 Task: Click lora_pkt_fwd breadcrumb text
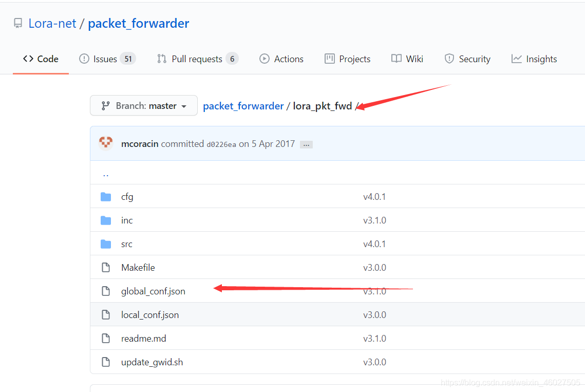pyautogui.click(x=323, y=106)
